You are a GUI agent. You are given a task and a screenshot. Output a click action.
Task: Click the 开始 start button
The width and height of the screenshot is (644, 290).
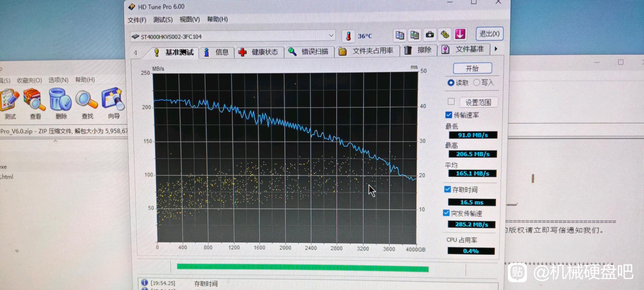[x=472, y=68]
